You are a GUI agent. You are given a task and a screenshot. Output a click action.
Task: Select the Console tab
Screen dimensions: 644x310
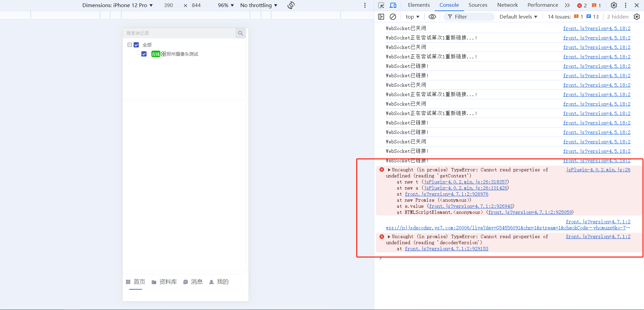(449, 5)
